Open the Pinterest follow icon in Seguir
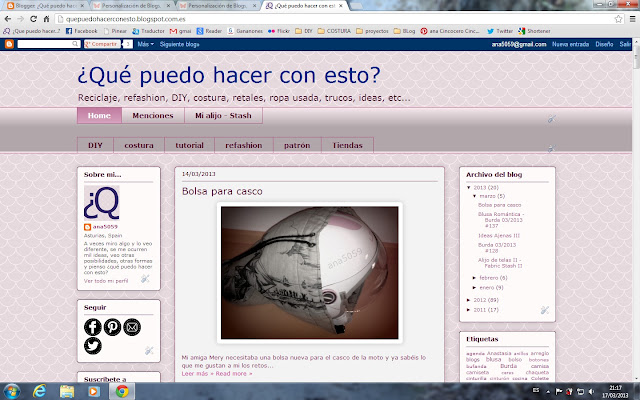 pyautogui.click(x=112, y=327)
